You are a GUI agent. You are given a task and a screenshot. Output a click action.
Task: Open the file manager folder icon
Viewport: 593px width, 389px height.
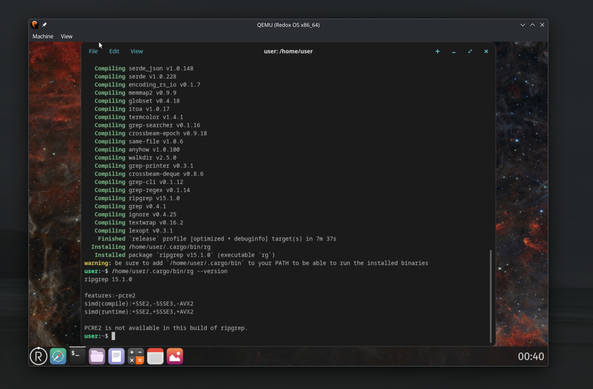point(97,356)
